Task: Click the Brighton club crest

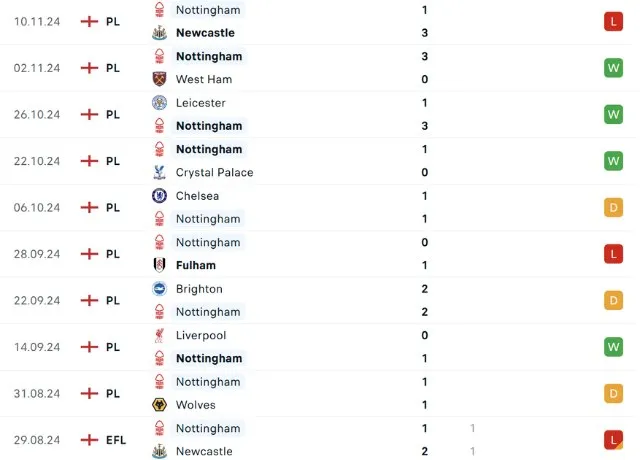Action: tap(158, 289)
